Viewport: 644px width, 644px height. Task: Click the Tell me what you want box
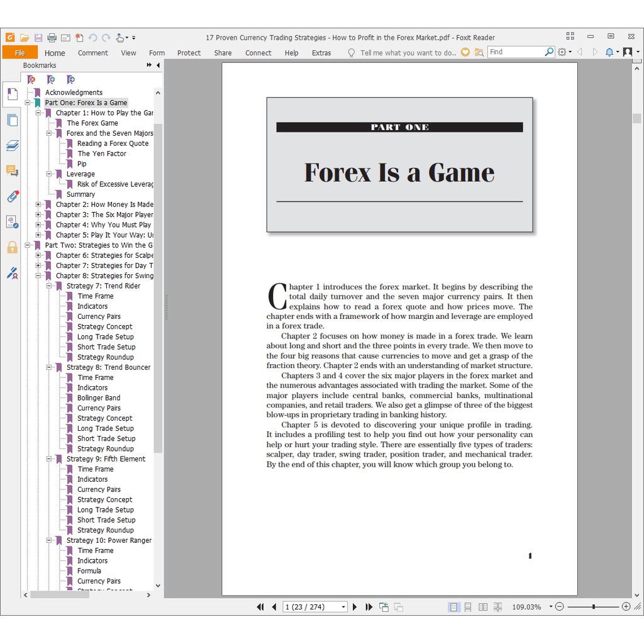click(x=408, y=53)
